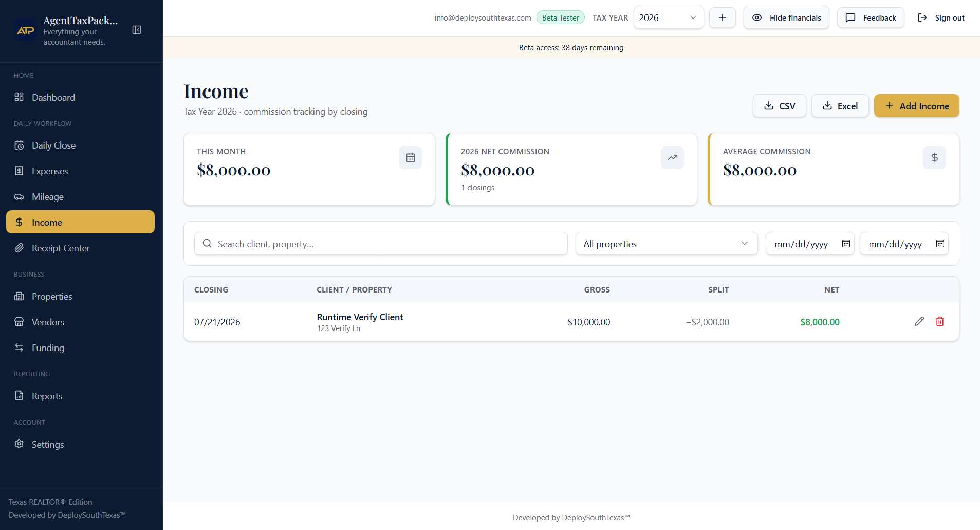Sign out of the account
The width and height of the screenshot is (980, 530).
click(941, 17)
